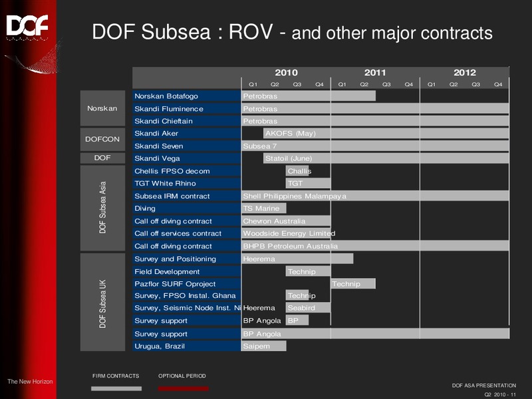
Task: Click the 'Q2 2010 - 11' page footer
Action: [500, 394]
